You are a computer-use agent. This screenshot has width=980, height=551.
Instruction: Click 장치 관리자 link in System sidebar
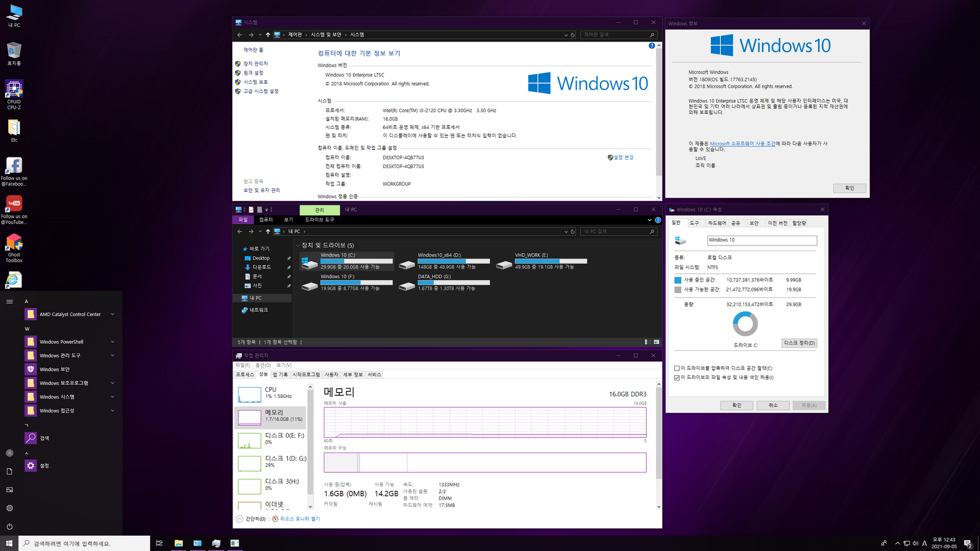coord(255,64)
